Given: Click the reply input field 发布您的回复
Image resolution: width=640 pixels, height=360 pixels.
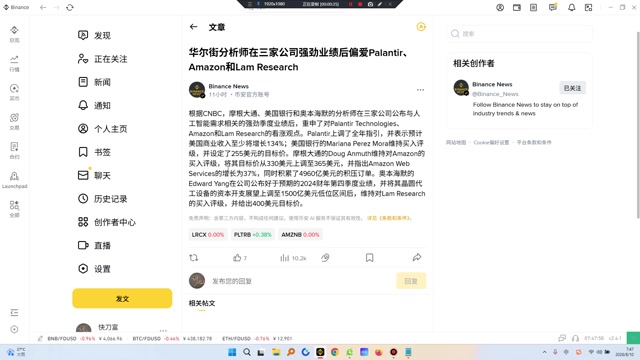Looking at the screenshot, I should click(300, 281).
